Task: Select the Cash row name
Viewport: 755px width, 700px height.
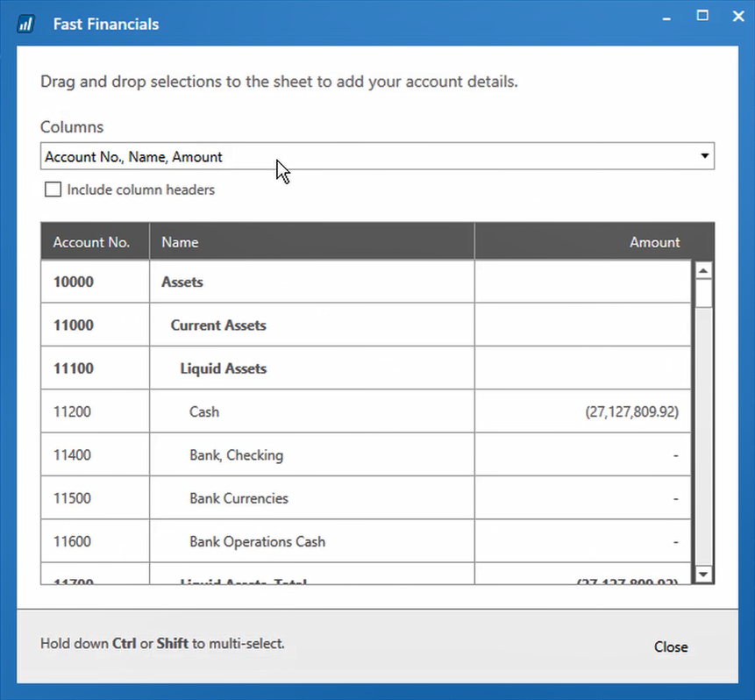Action: click(204, 412)
